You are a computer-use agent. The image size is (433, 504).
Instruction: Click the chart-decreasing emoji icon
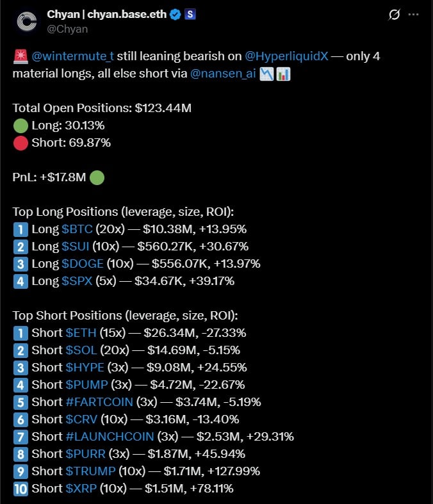[x=266, y=74]
